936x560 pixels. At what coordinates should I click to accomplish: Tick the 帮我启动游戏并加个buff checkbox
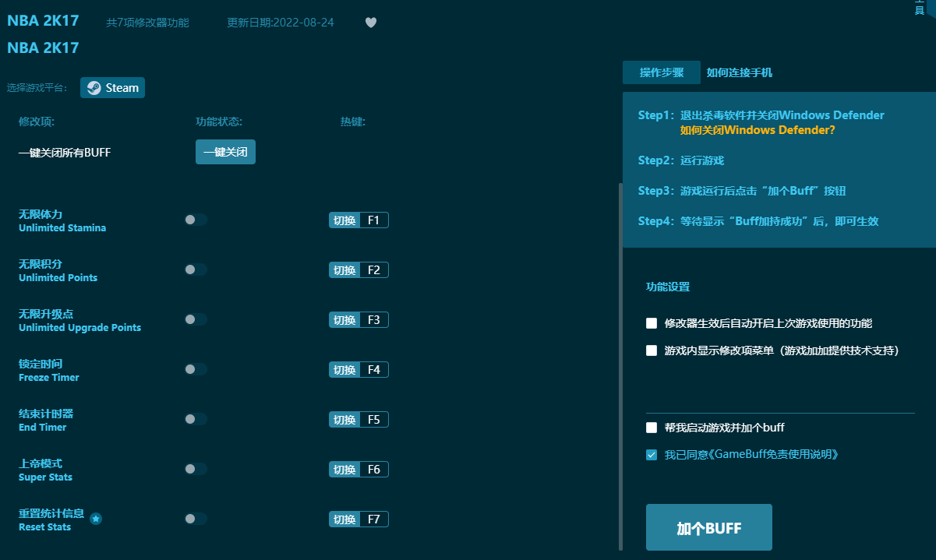(x=652, y=428)
